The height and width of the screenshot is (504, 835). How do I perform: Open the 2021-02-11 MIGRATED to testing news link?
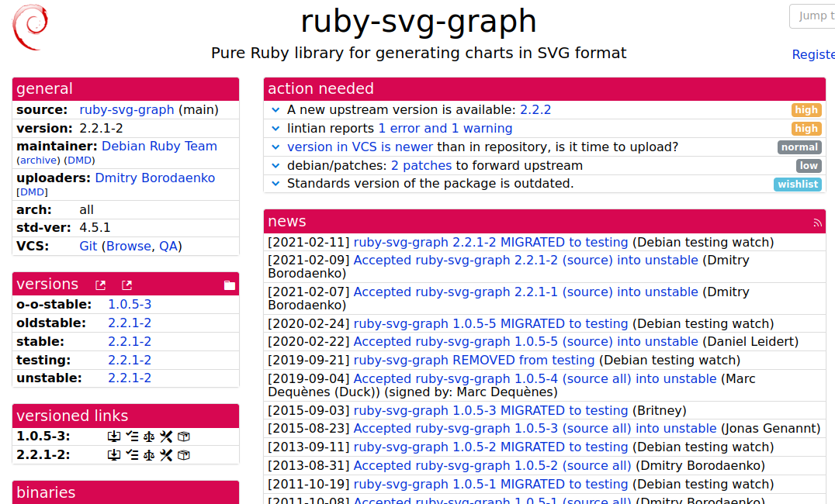tap(491, 242)
